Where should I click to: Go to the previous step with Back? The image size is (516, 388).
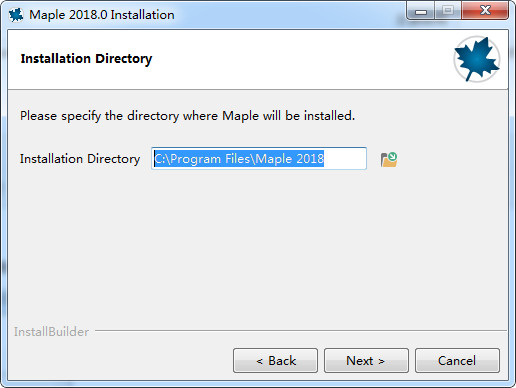pyautogui.click(x=275, y=360)
